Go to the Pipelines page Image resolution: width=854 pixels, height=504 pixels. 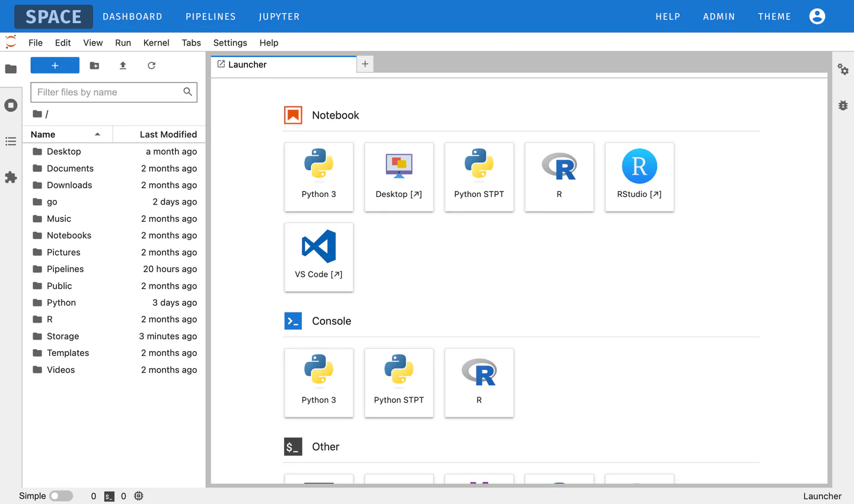(x=211, y=17)
